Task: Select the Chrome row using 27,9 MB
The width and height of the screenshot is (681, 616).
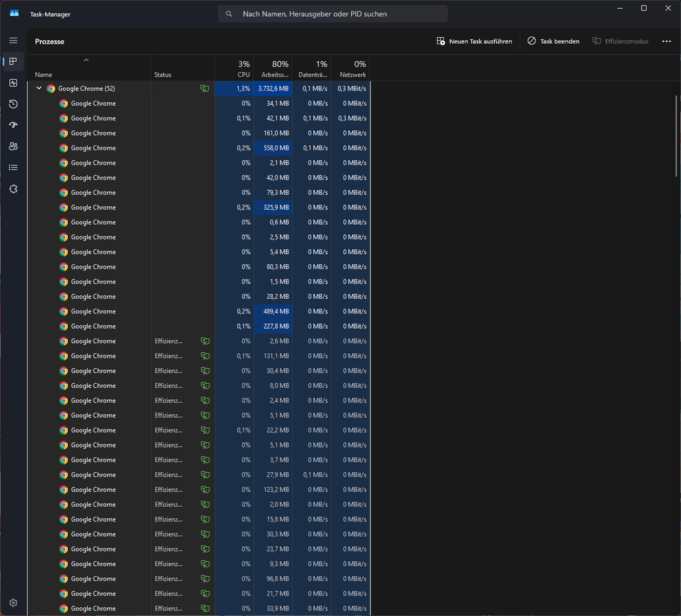Action: coord(198,475)
